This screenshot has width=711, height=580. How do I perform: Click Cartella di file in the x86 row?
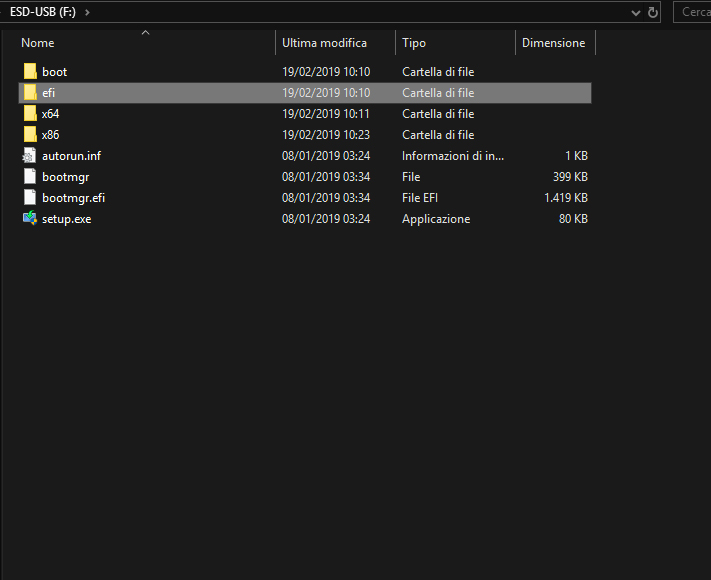tap(438, 135)
